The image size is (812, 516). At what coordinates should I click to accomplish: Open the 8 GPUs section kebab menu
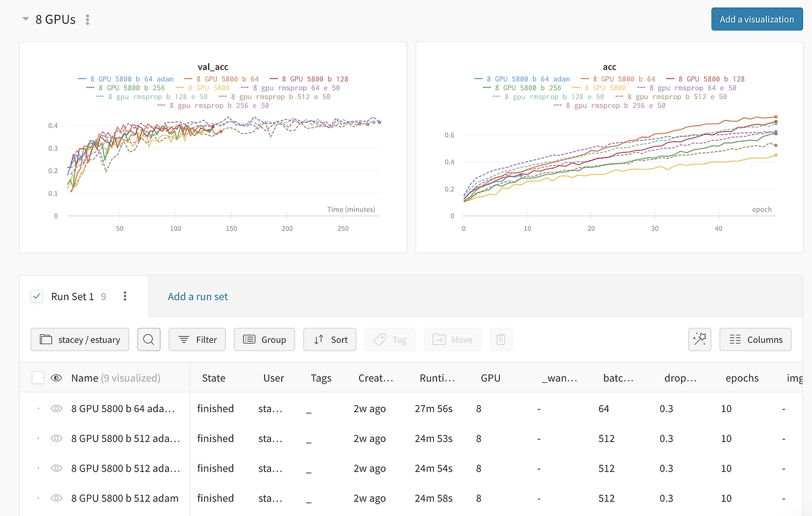[x=88, y=20]
